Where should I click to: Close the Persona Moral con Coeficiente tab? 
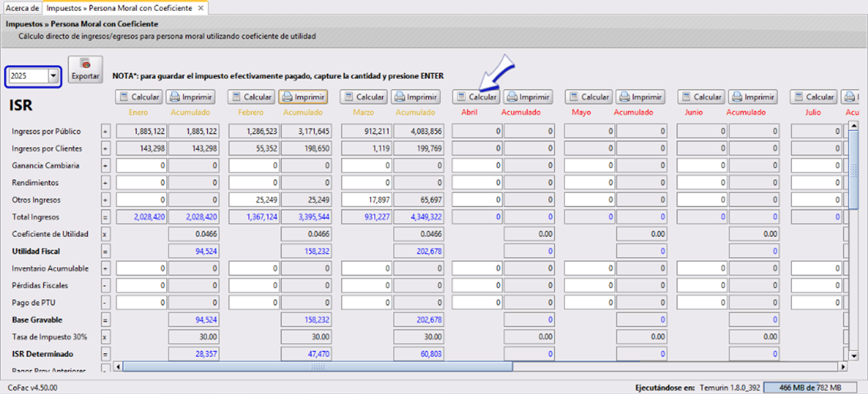tap(201, 8)
